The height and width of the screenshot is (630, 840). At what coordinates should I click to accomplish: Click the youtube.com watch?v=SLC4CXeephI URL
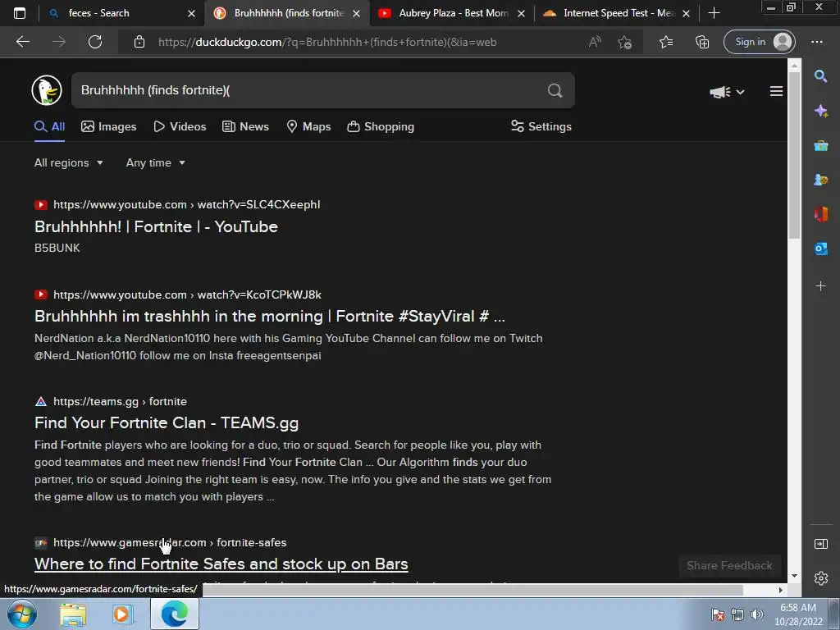point(186,204)
